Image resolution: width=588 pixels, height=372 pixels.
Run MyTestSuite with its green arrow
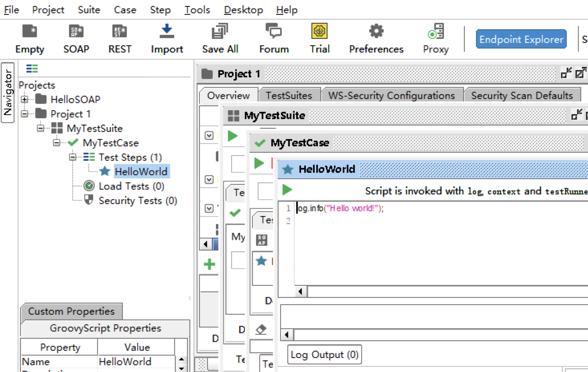pyautogui.click(x=232, y=136)
